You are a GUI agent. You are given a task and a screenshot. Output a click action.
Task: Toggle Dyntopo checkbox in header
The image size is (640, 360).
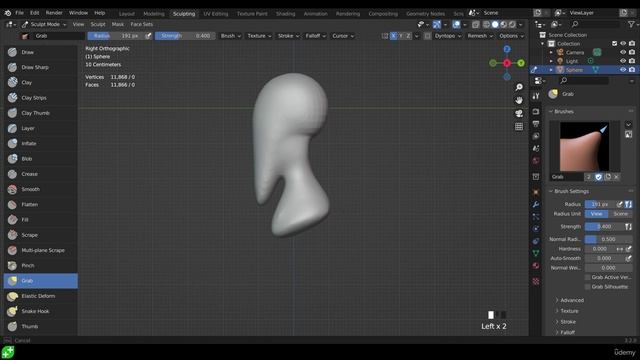click(427, 36)
